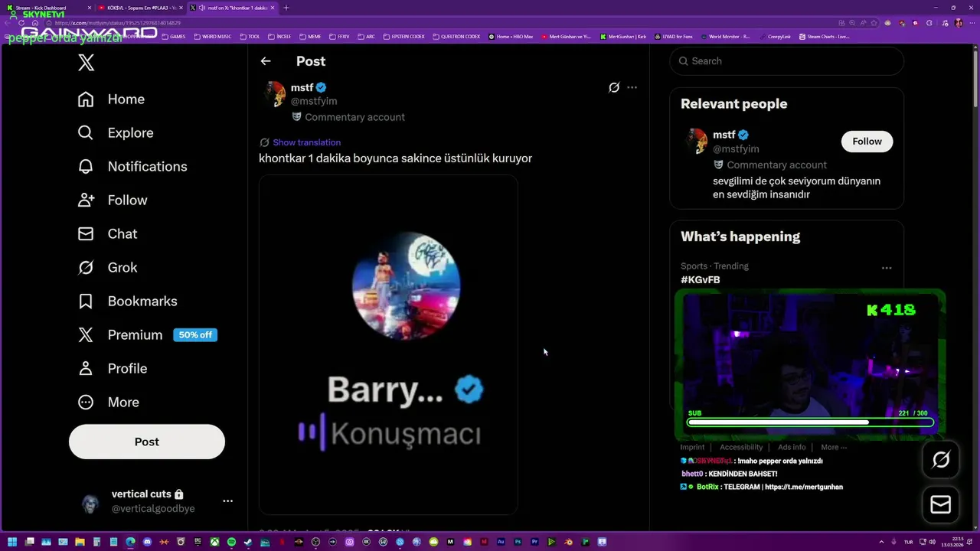This screenshot has height=551, width=980.
Task: Click the Ads info footer link
Action: [792, 447]
